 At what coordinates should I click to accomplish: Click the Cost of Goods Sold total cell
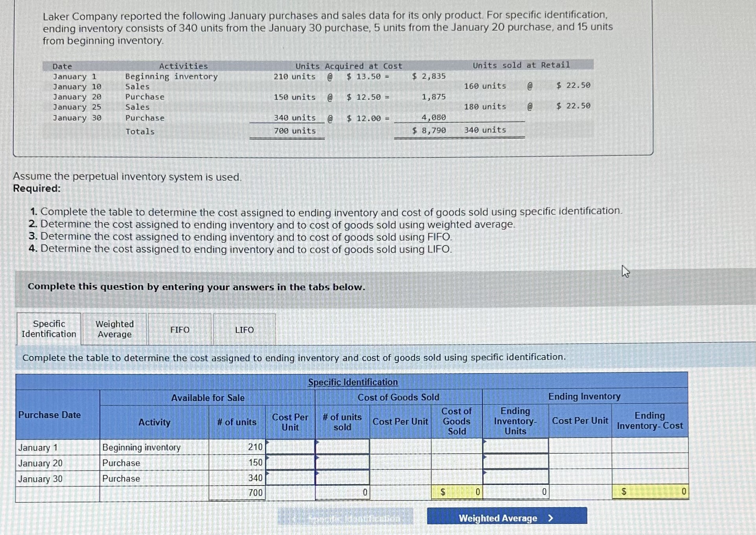coord(457,492)
